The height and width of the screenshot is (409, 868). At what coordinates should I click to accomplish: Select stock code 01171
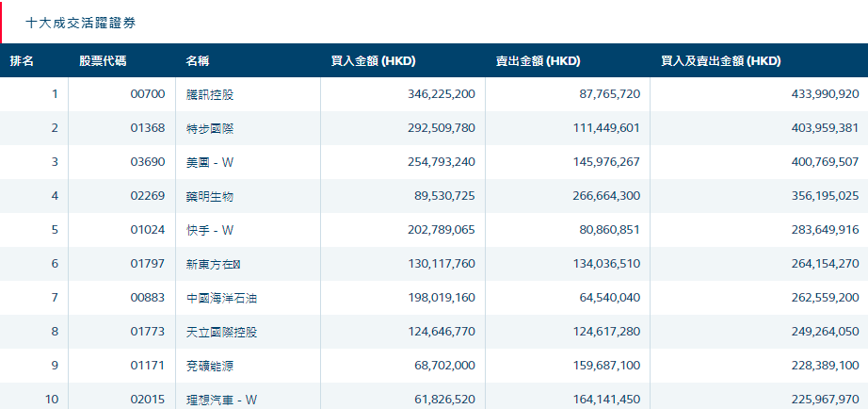pos(148,366)
